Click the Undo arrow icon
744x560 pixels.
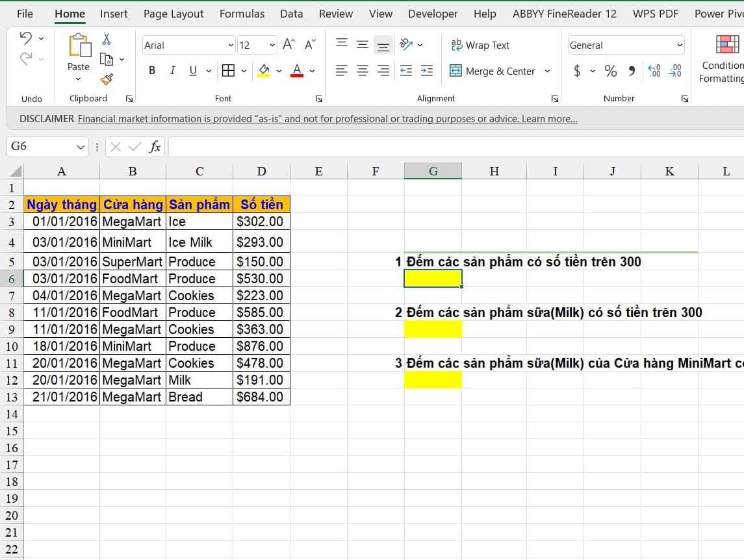[26, 38]
